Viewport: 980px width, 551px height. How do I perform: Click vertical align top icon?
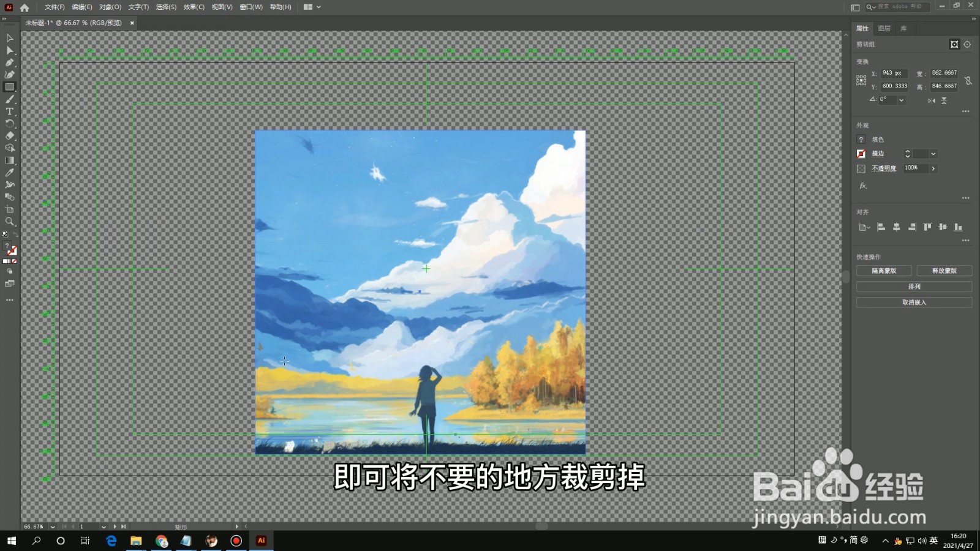[x=927, y=227]
